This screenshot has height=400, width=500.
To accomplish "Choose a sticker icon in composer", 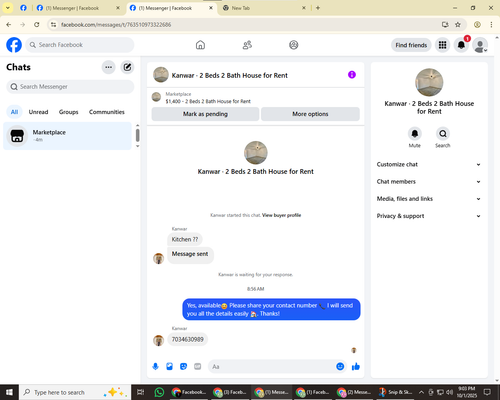I will coord(184,367).
